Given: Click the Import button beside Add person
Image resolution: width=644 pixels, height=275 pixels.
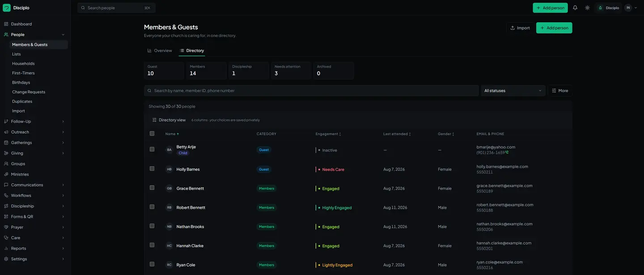Looking at the screenshot, I should 520,28.
